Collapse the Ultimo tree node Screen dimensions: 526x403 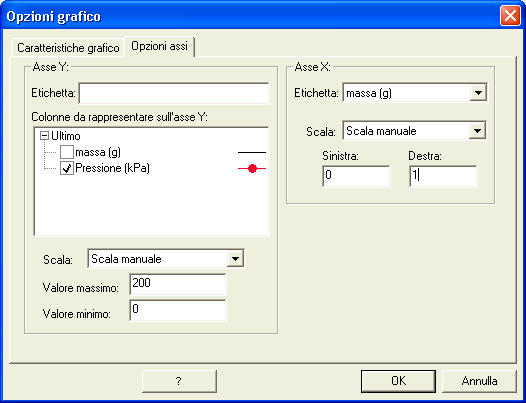click(x=44, y=136)
